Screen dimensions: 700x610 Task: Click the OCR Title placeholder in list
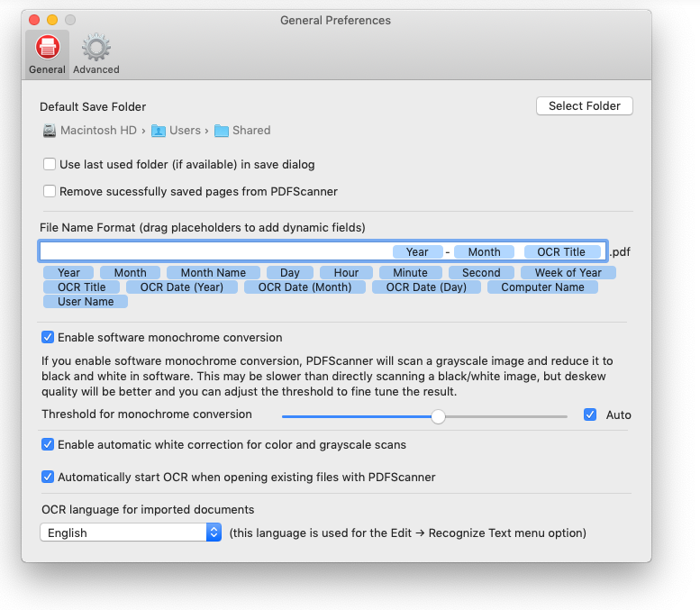pos(81,287)
